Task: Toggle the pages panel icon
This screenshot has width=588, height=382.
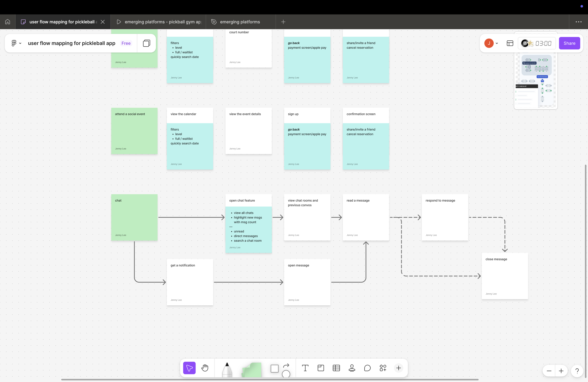Action: (x=147, y=43)
